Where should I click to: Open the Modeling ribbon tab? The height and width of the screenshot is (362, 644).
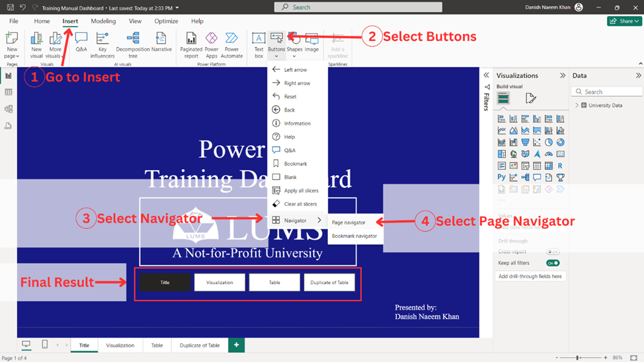tap(103, 21)
